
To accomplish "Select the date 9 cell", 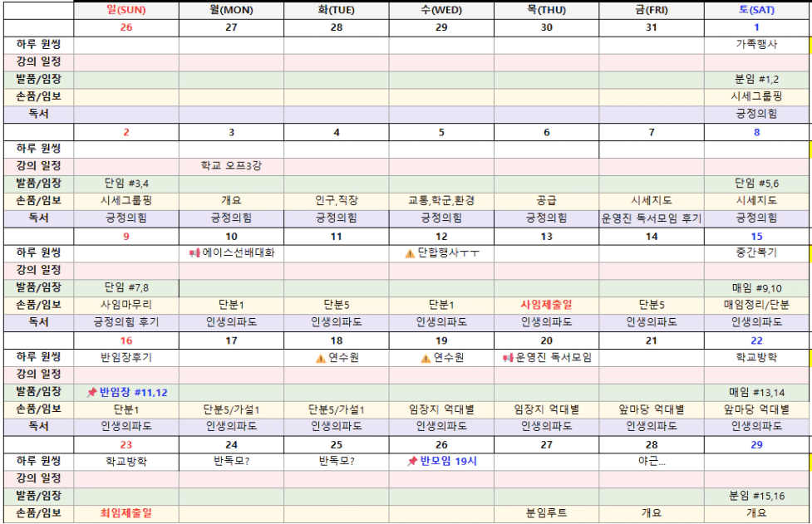I will click(x=126, y=237).
